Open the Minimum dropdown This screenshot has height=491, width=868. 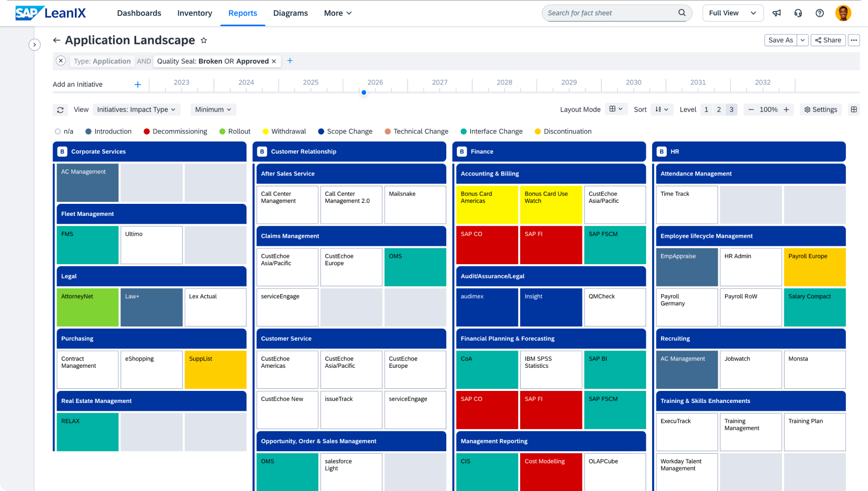(213, 110)
